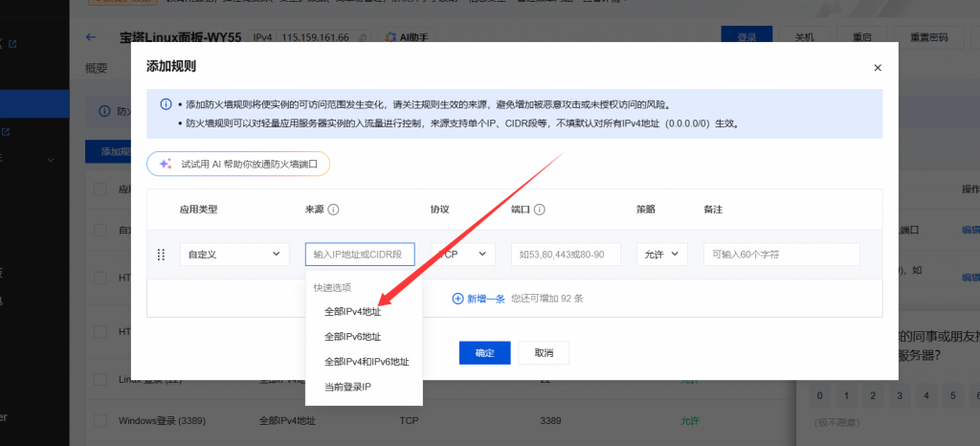
Task: Select rating 4 in the survey panel
Action: 926,395
